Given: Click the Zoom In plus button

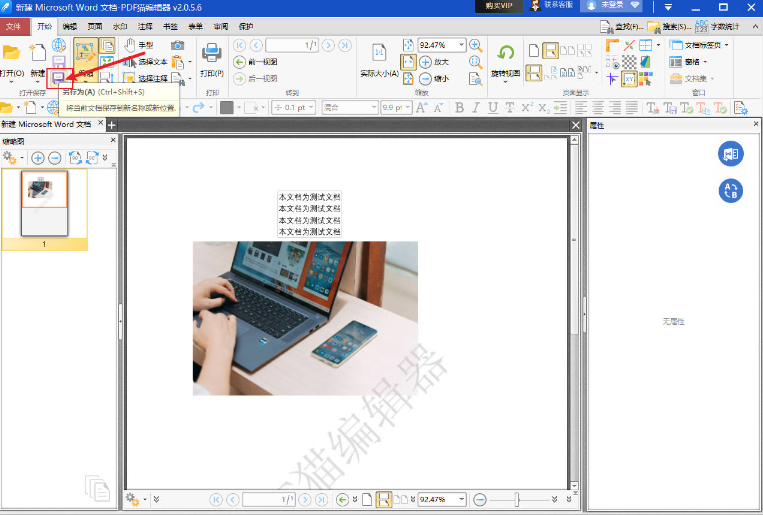Looking at the screenshot, I should [x=425, y=62].
